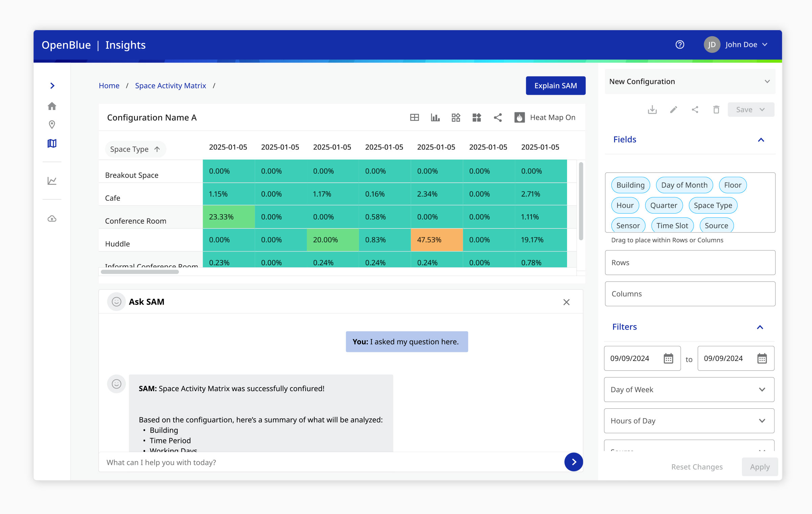Click Conference Room 23.33% heat cell

click(x=229, y=217)
